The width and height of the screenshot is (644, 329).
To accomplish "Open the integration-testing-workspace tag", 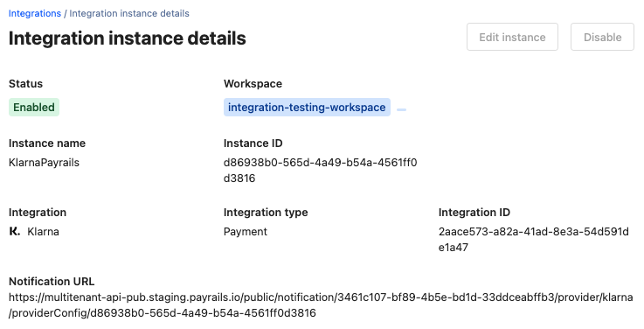I will click(x=307, y=108).
